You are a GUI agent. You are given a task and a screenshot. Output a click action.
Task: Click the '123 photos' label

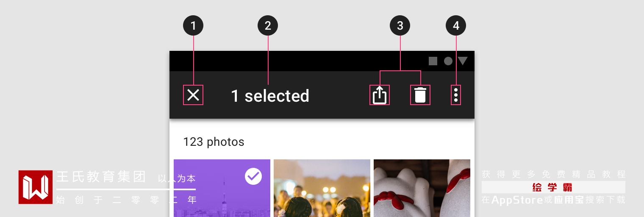pyautogui.click(x=214, y=142)
